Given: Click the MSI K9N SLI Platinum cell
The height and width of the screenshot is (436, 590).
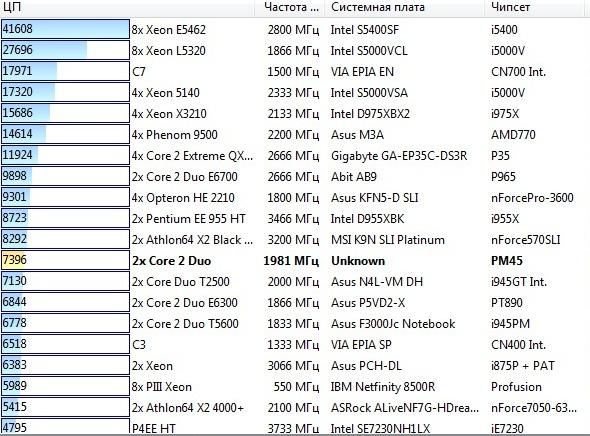Looking at the screenshot, I should click(388, 240).
